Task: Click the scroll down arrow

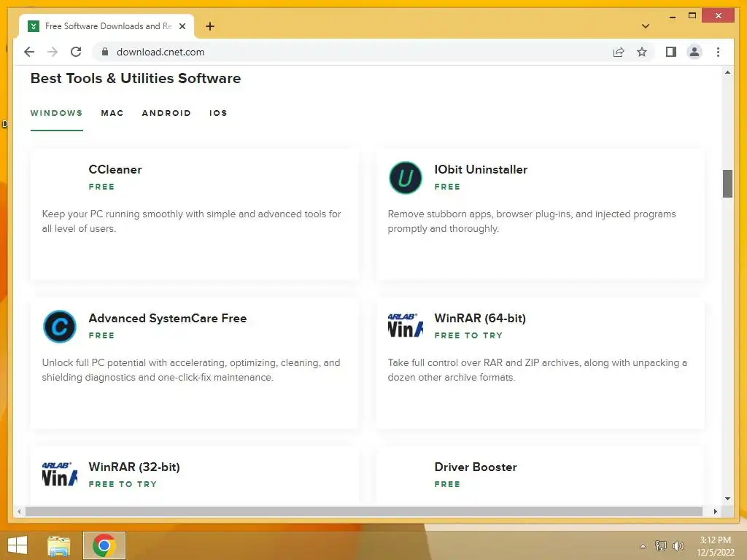Action: pos(727,499)
